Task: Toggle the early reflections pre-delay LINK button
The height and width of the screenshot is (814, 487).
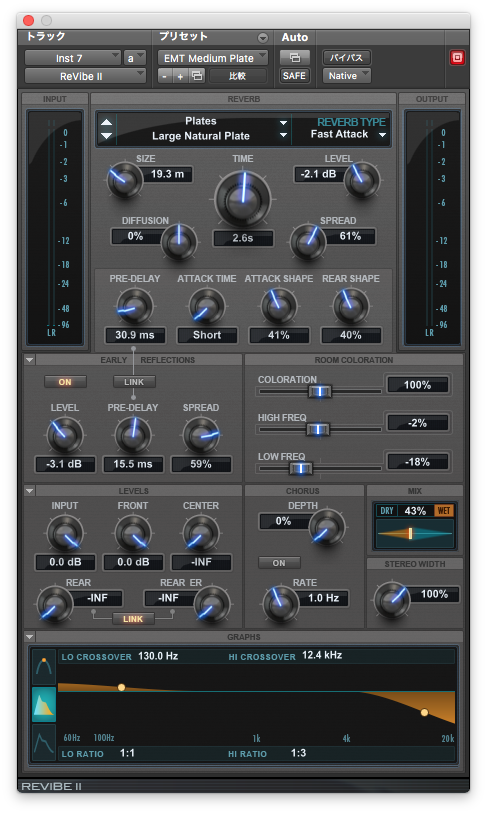Action: click(134, 382)
